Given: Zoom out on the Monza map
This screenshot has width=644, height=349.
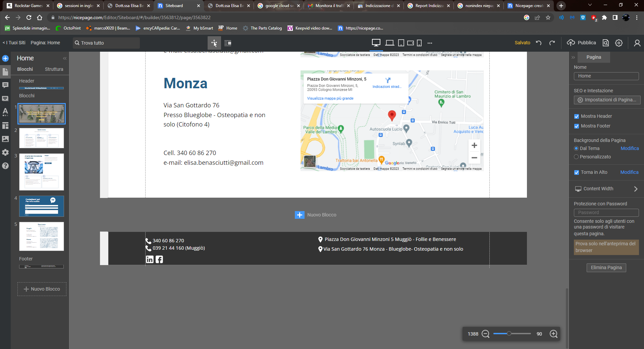Looking at the screenshot, I should click(x=474, y=158).
